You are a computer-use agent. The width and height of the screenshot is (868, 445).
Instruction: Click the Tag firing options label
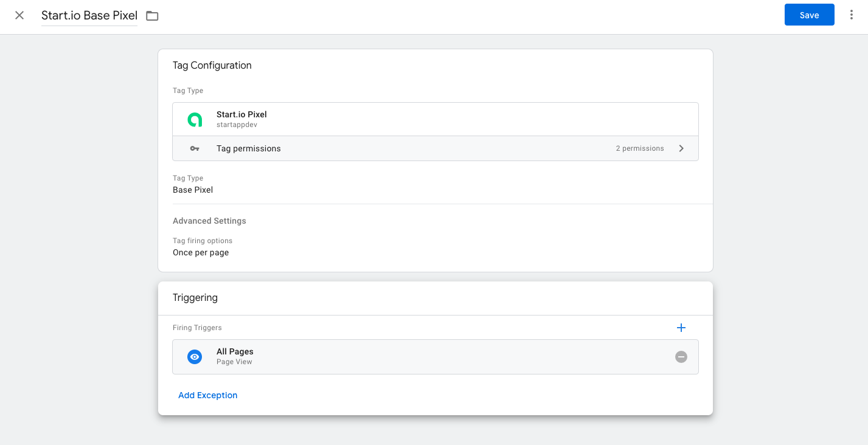click(x=203, y=241)
